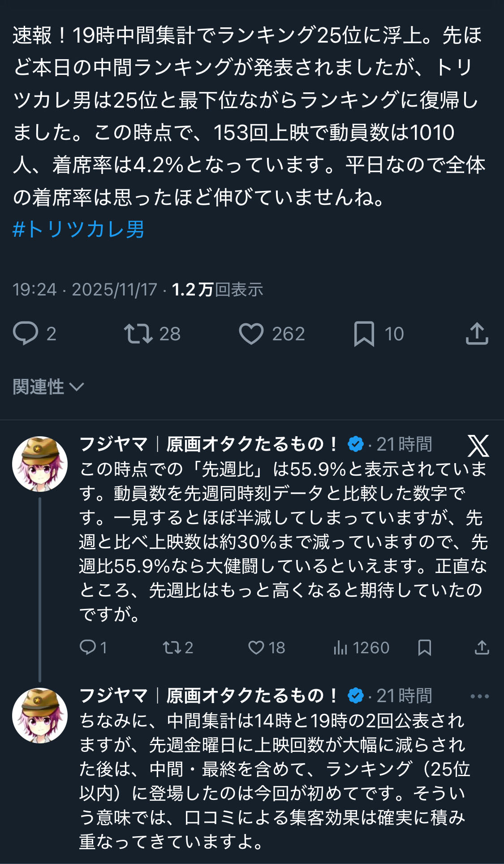504x864 pixels.
Task: Click the X logo icon on first reply
Action: (478, 445)
